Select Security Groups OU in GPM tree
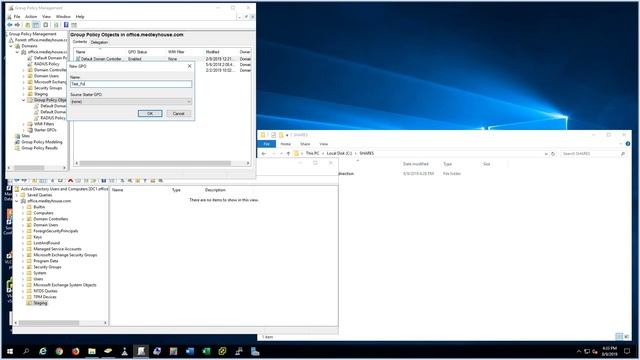 [48, 88]
